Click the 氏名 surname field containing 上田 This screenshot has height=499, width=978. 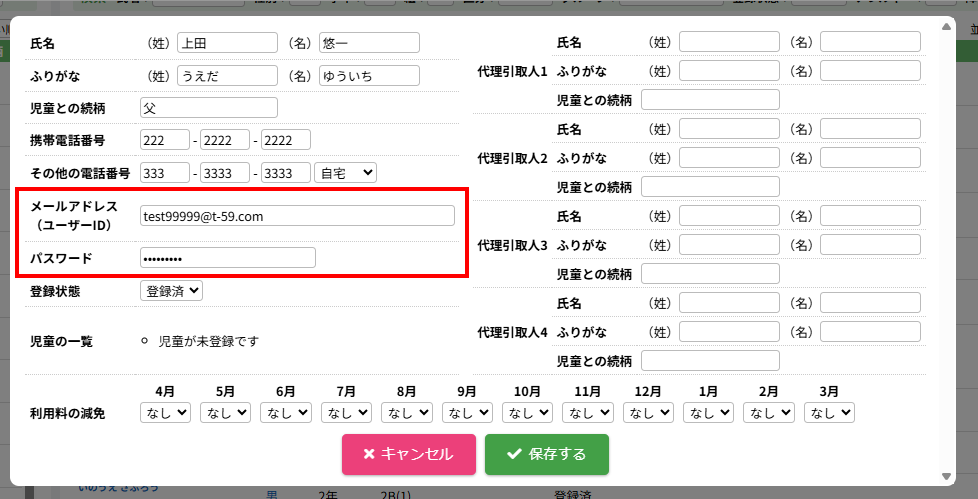coord(227,42)
